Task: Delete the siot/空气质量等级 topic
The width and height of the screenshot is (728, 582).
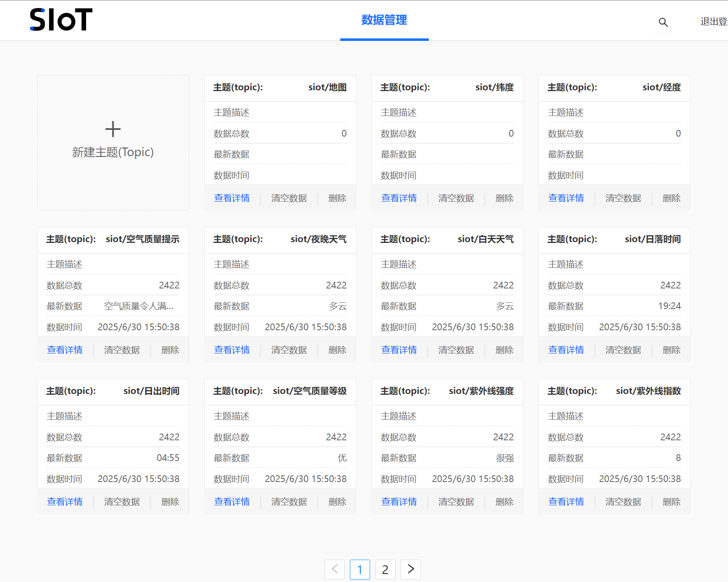Action: pos(337,501)
